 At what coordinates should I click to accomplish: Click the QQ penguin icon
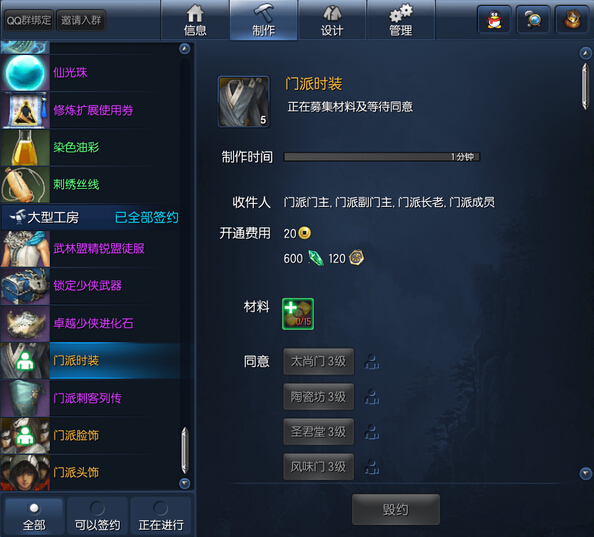[494, 20]
